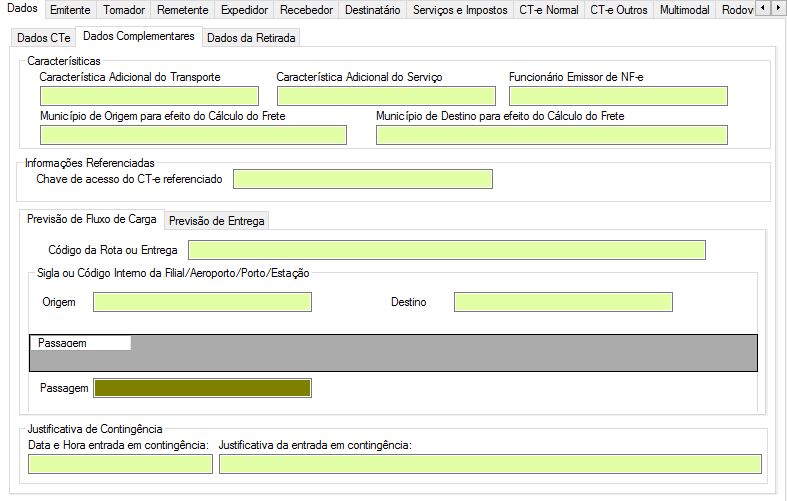Viewport: 787px width, 501px height.
Task: Select the Dados Complementares sub-tab
Action: [139, 36]
